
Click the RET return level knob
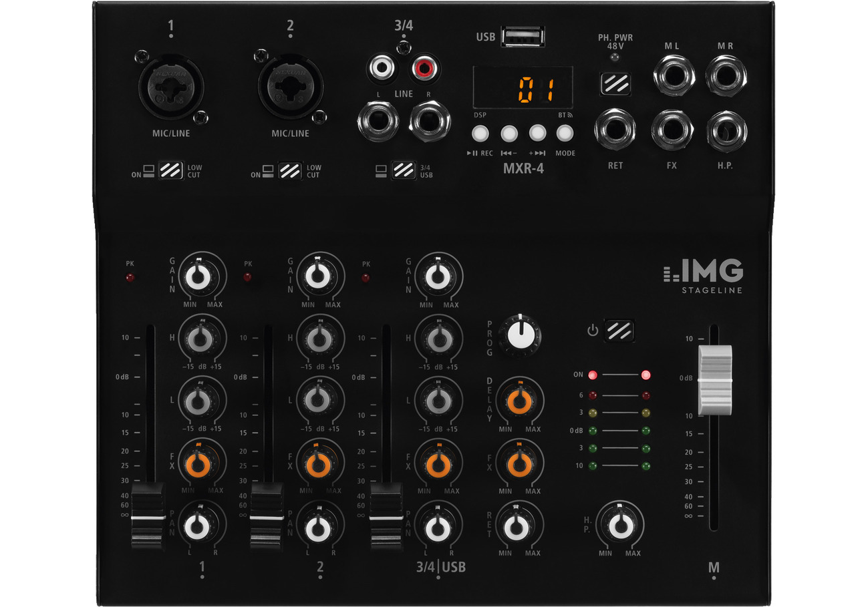point(518,526)
